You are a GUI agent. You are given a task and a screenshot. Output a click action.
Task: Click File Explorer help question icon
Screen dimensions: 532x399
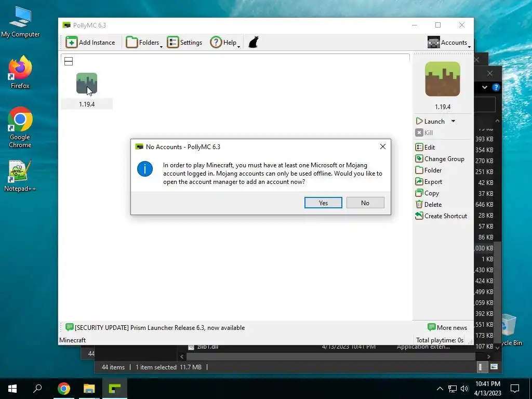click(496, 87)
